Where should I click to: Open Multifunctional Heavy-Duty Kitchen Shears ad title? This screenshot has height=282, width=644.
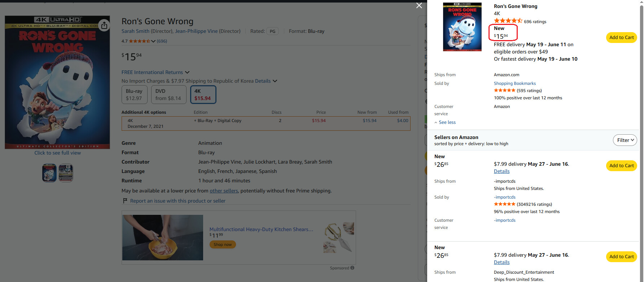tap(261, 229)
